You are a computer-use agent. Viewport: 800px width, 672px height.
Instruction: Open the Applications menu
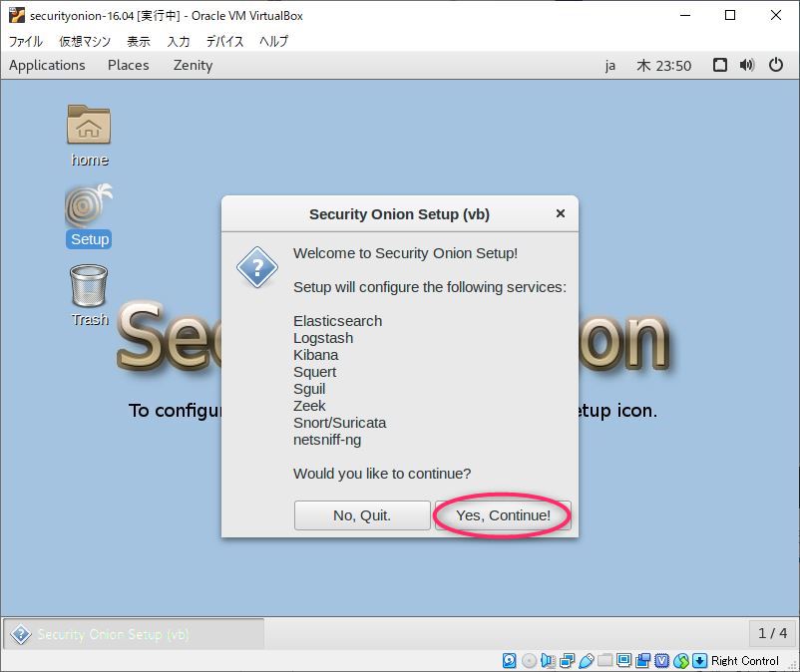pyautogui.click(x=47, y=65)
